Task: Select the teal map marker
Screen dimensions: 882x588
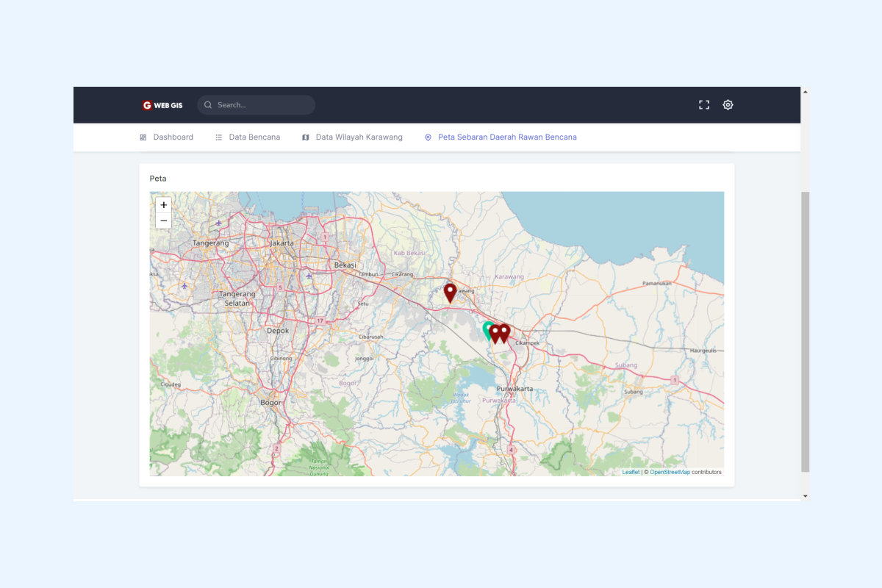Action: [487, 331]
